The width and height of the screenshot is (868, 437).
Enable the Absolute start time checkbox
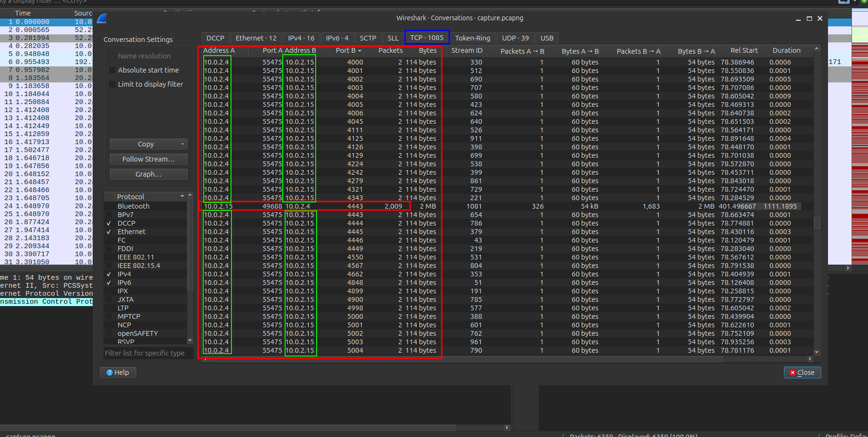(x=112, y=70)
